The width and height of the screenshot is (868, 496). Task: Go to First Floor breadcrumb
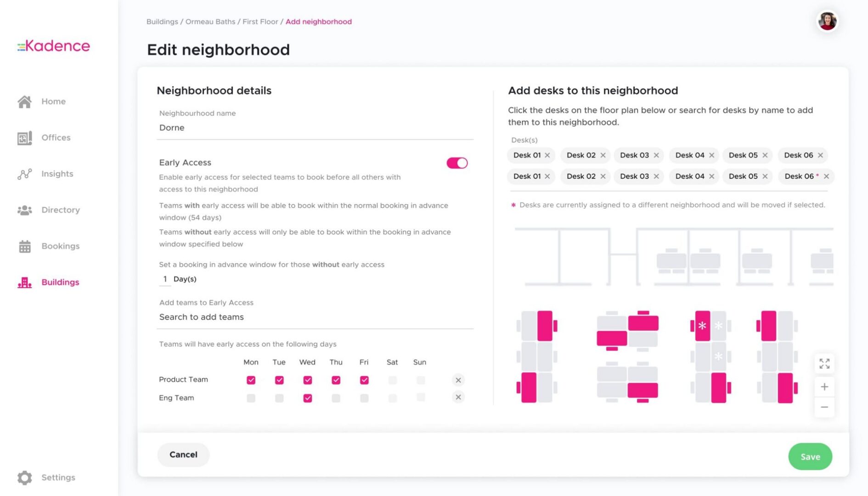(x=260, y=22)
